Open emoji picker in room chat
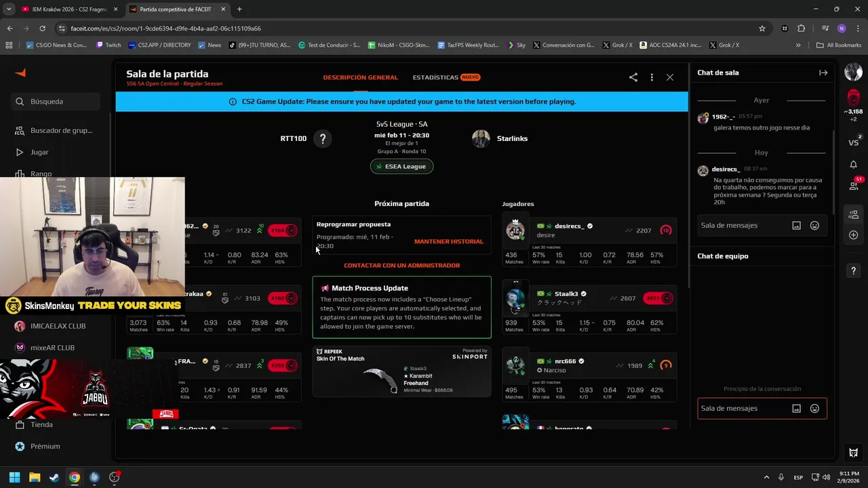The height and width of the screenshot is (488, 868). point(814,226)
